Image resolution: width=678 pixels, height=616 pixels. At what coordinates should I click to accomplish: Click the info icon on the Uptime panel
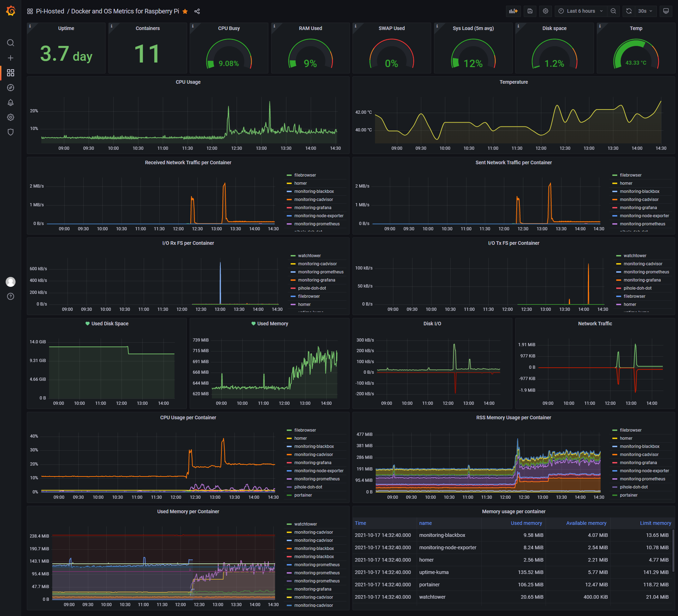(30, 26)
